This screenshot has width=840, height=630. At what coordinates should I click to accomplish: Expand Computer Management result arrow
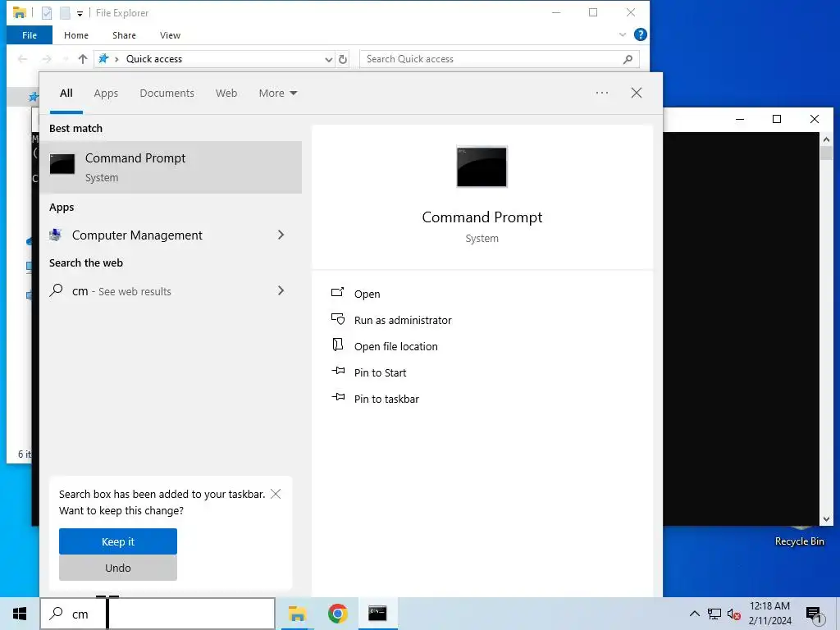[281, 235]
